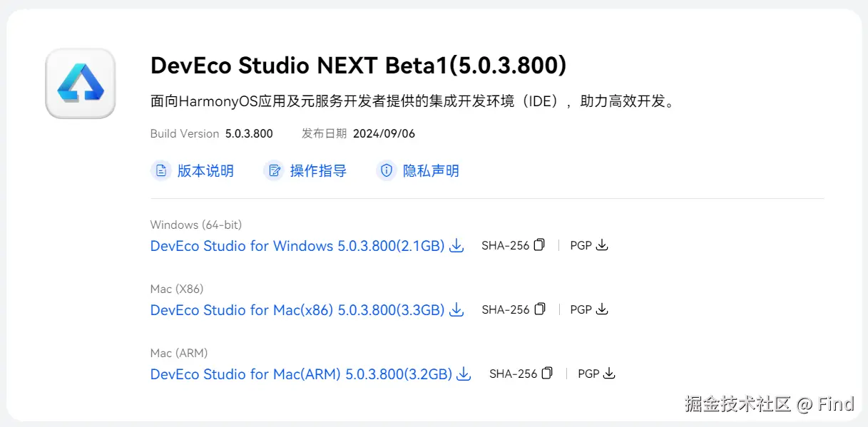Copy SHA-256 for the Mac(ARM) package
This screenshot has width=868, height=427.
click(x=547, y=373)
